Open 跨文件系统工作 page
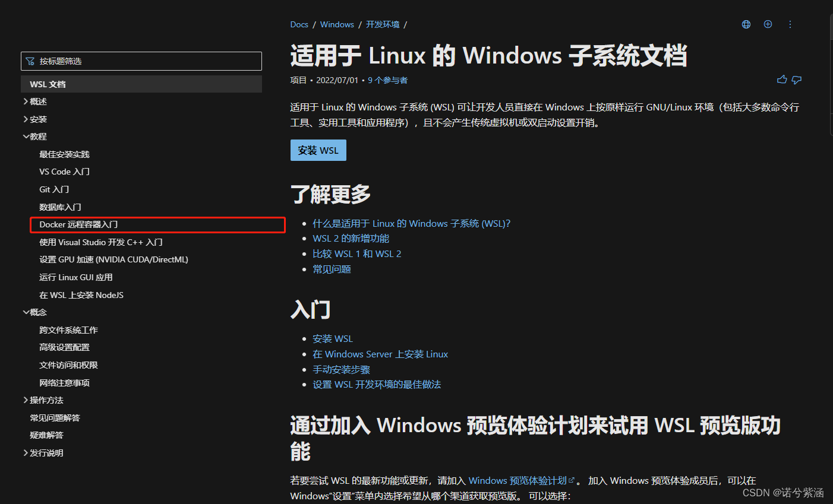 (x=68, y=330)
